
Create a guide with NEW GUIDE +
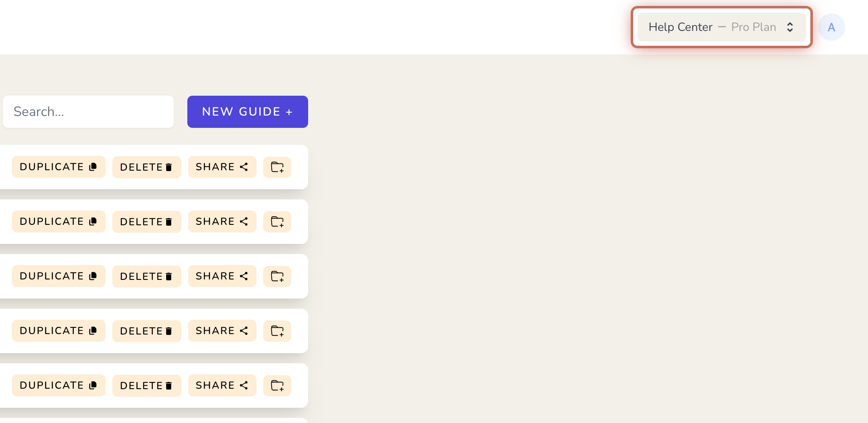pyautogui.click(x=248, y=112)
